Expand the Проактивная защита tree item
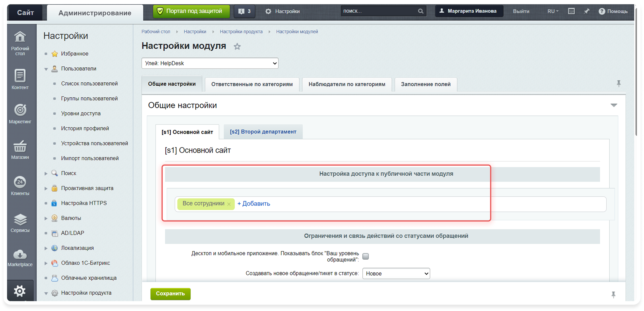 click(x=46, y=188)
